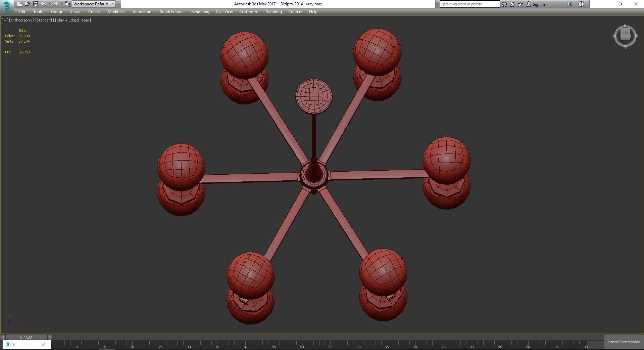Click Sign In to Autodesk account

[x=539, y=4]
